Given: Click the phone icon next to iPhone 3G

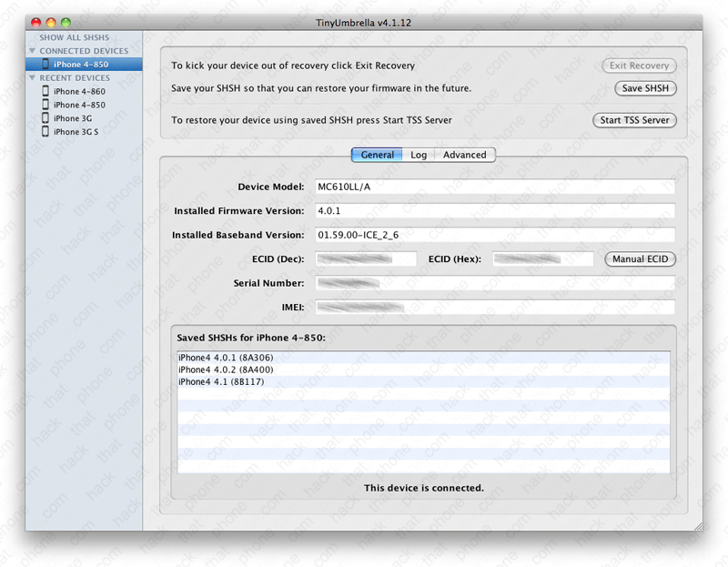Looking at the screenshot, I should (x=45, y=118).
